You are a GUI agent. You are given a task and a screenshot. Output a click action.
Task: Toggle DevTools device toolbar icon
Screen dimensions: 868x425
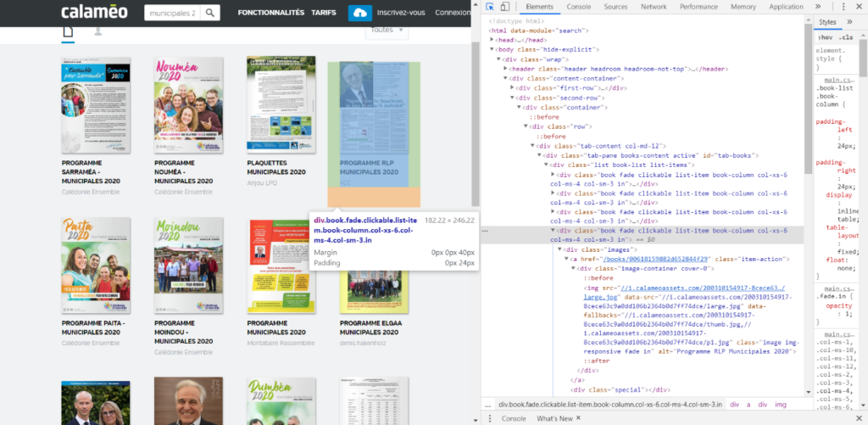505,7
